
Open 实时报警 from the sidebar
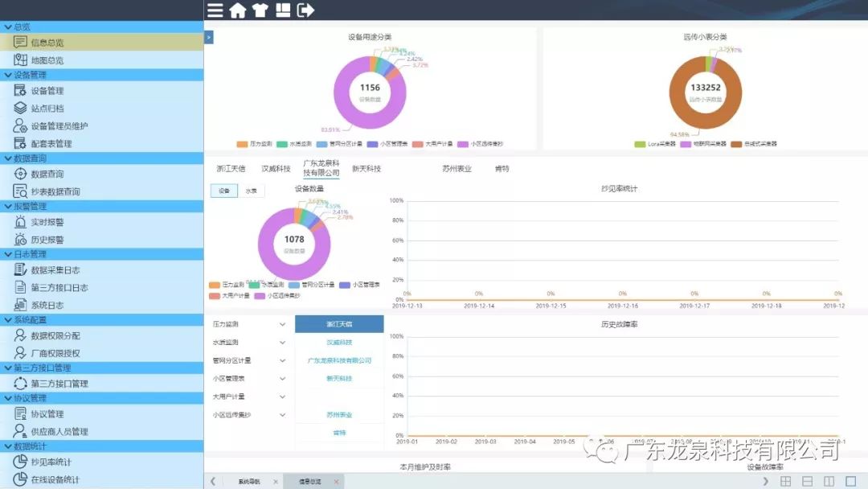point(47,222)
